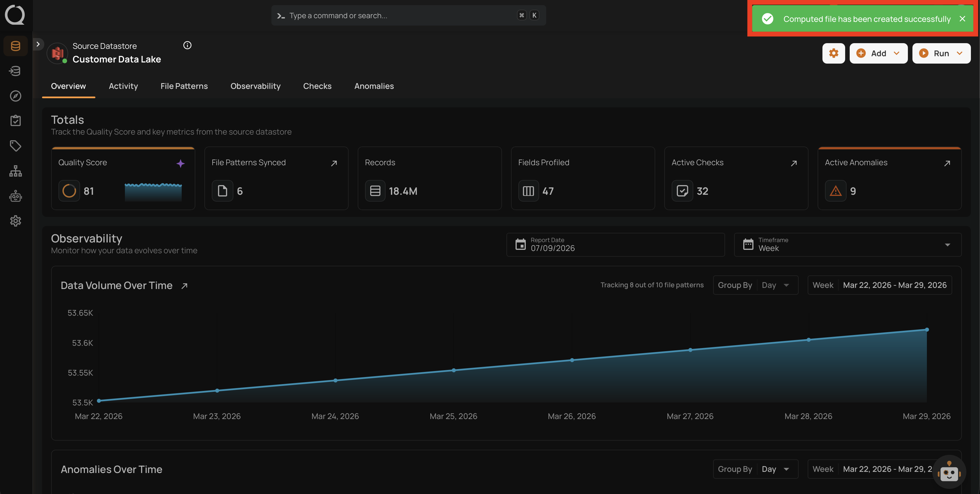The height and width of the screenshot is (494, 980).
Task: Switch to the File Patterns tab
Action: 184,86
